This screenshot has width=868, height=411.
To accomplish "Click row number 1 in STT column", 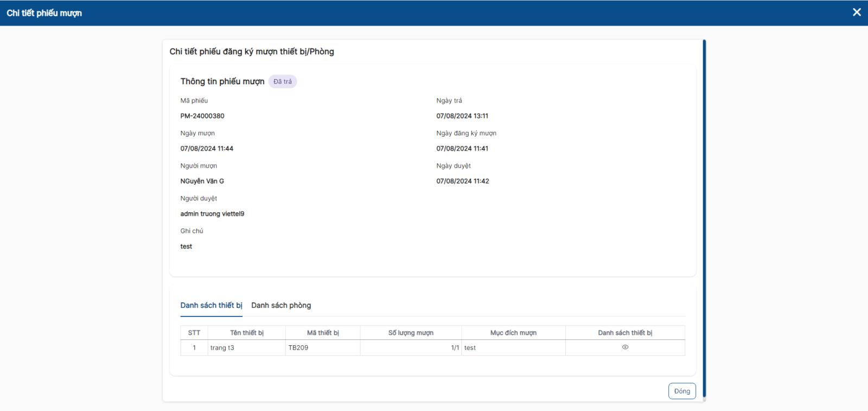I will coord(194,348).
